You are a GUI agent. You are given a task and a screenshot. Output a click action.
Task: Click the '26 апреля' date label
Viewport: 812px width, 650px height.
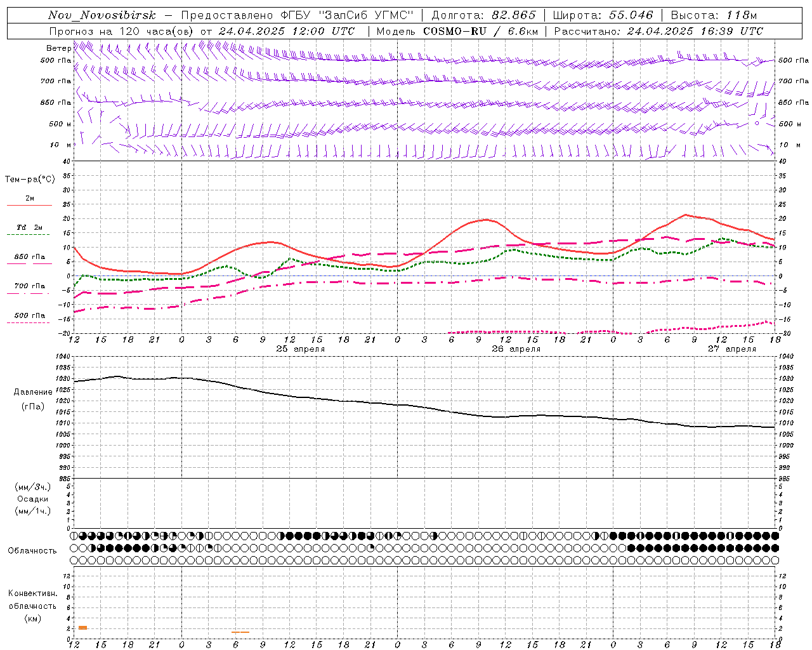[x=516, y=349]
